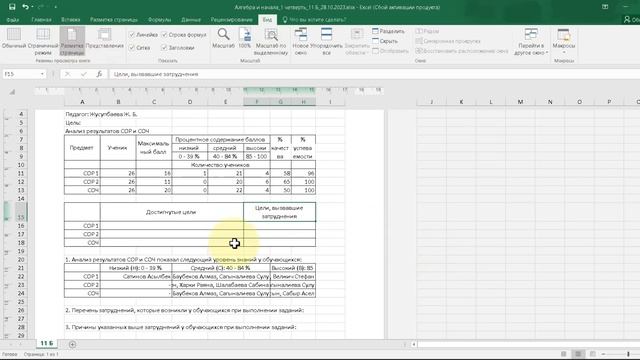This screenshot has width=640, height=360.
Task: Open the Name Box dropdown arrow
Action: click(x=42, y=74)
